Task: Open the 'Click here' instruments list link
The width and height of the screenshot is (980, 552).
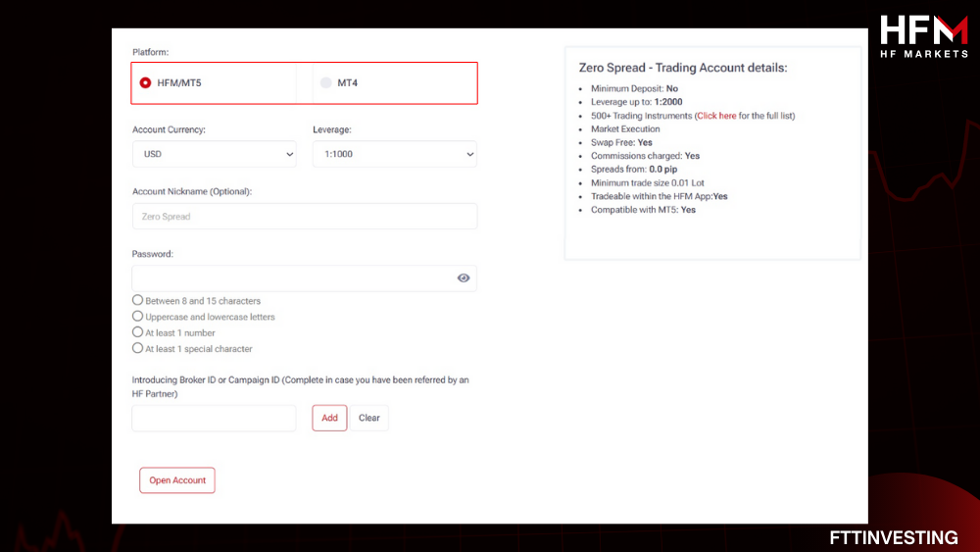Action: coord(716,116)
